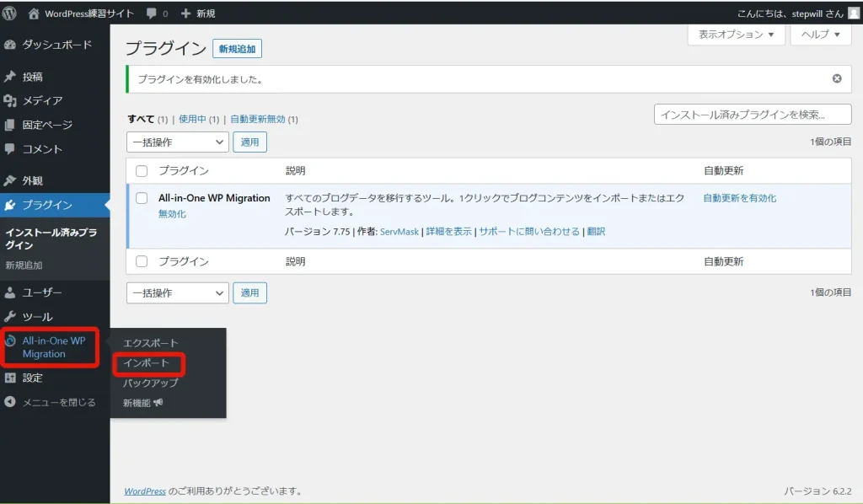Viewport: 863px width, 504px height.
Task: Click the 新規追加 button beside the page title
Action: pyautogui.click(x=237, y=49)
